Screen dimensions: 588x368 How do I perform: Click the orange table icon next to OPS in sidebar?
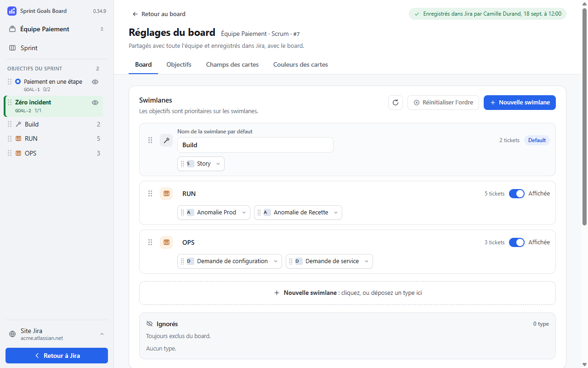(18, 153)
